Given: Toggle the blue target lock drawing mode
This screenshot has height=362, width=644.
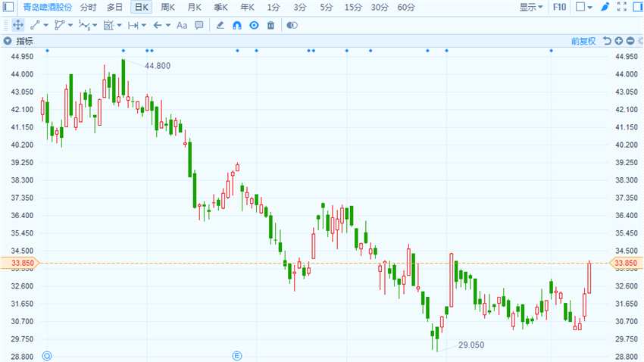Looking at the screenshot, I should pos(255,26).
